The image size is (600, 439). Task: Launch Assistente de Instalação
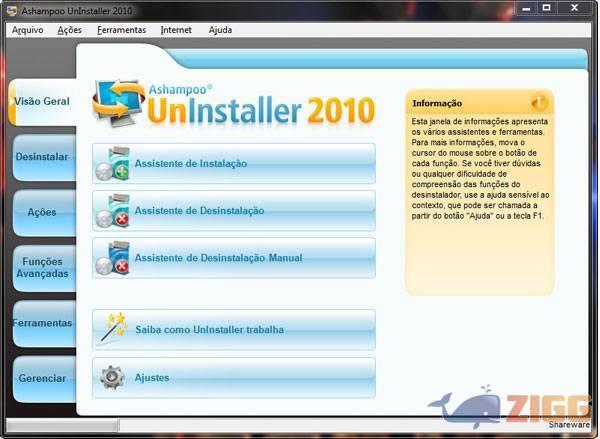click(x=234, y=163)
